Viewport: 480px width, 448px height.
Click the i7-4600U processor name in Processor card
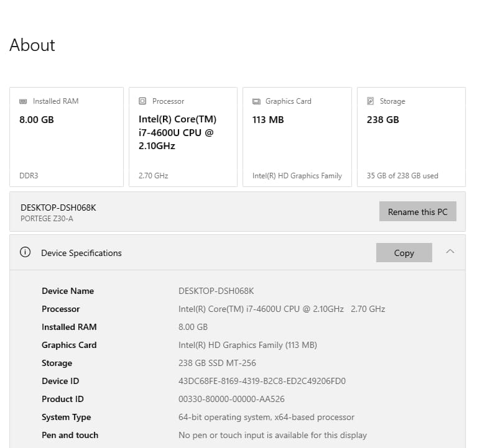coord(177,132)
